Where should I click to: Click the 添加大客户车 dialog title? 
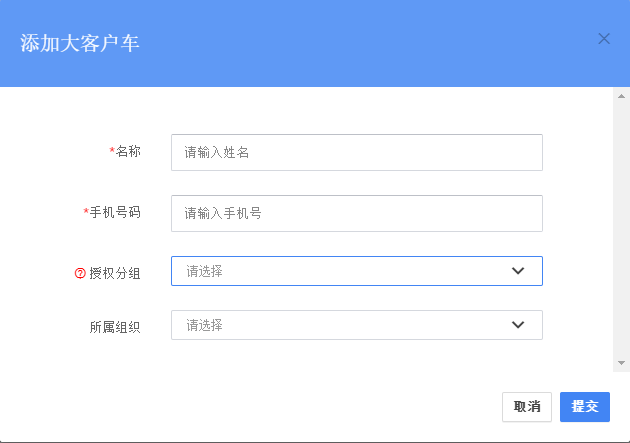pyautogui.click(x=80, y=43)
